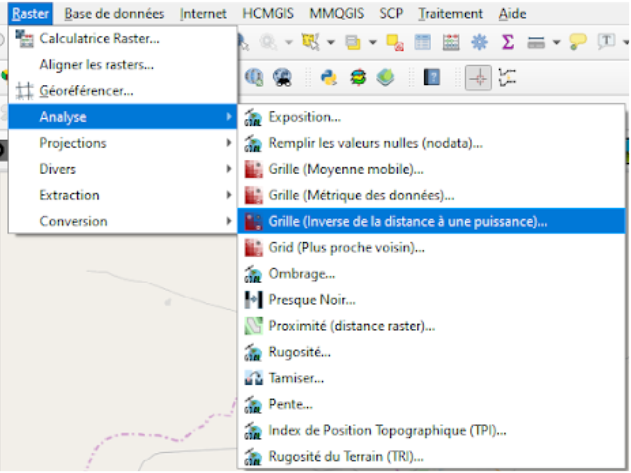Click the map tips speech-bubble icon
The image size is (631, 473).
[579, 43]
